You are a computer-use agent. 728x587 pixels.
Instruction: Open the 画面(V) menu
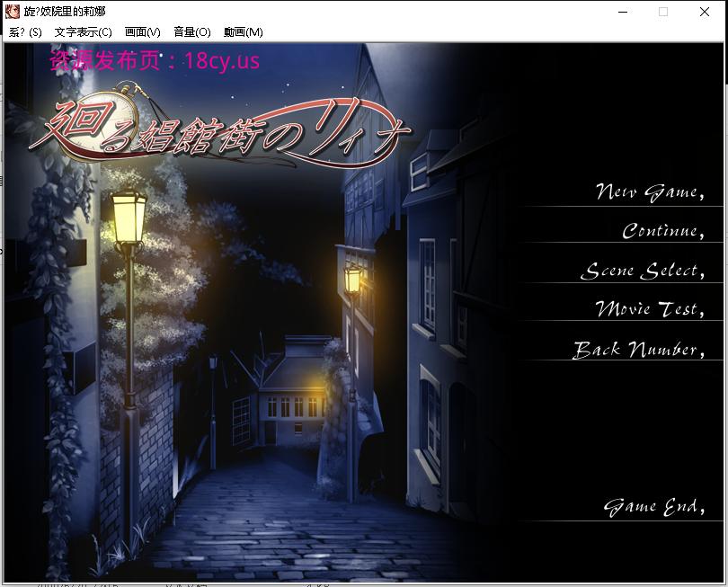(x=143, y=32)
